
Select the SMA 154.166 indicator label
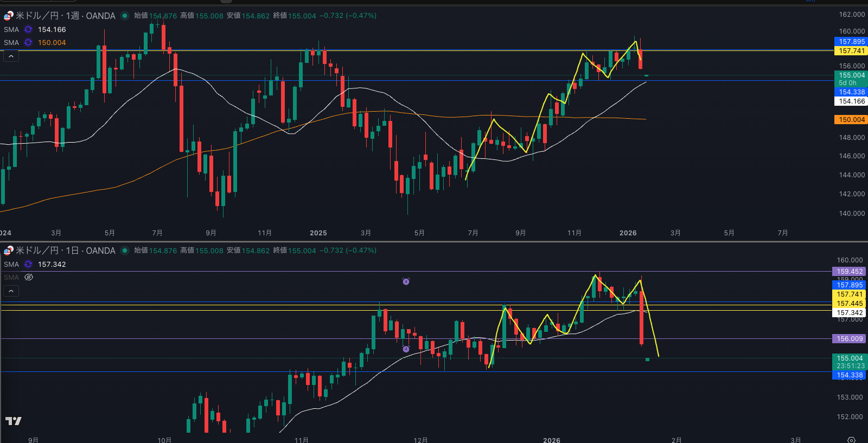pos(11,30)
